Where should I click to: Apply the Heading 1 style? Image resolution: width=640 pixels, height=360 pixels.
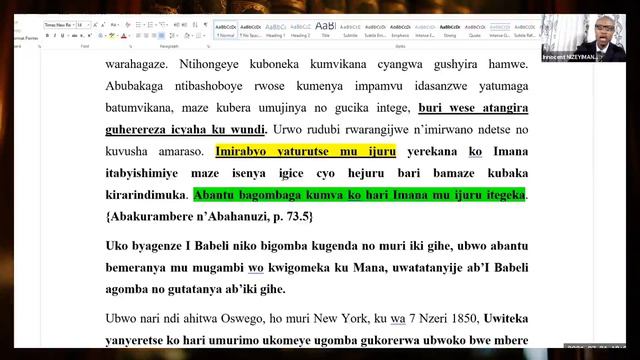[276, 30]
